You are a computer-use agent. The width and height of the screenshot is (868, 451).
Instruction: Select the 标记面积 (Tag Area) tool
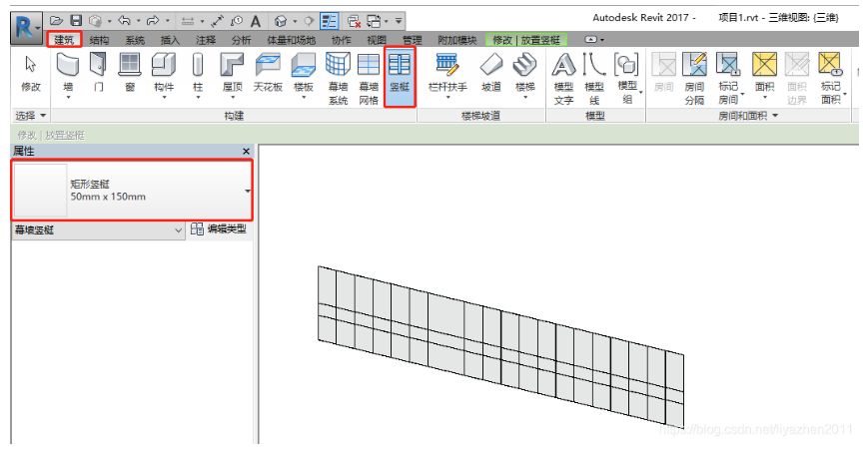pos(831,78)
